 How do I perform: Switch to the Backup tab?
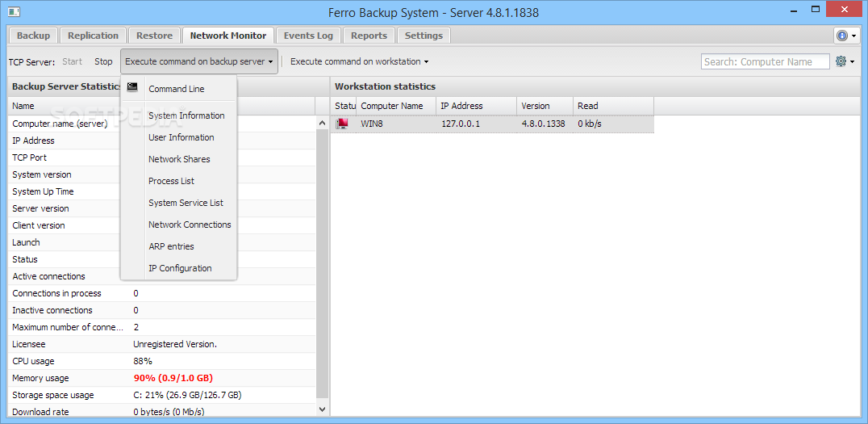pos(33,36)
